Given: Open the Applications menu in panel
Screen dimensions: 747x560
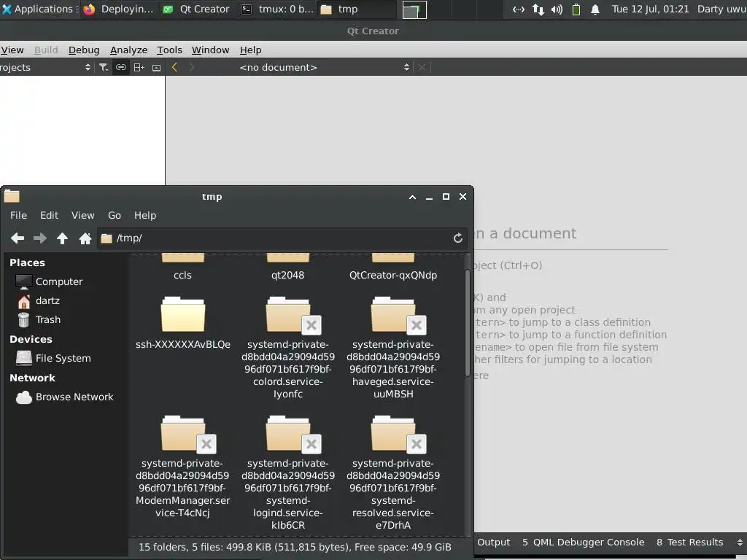Looking at the screenshot, I should [39, 9].
